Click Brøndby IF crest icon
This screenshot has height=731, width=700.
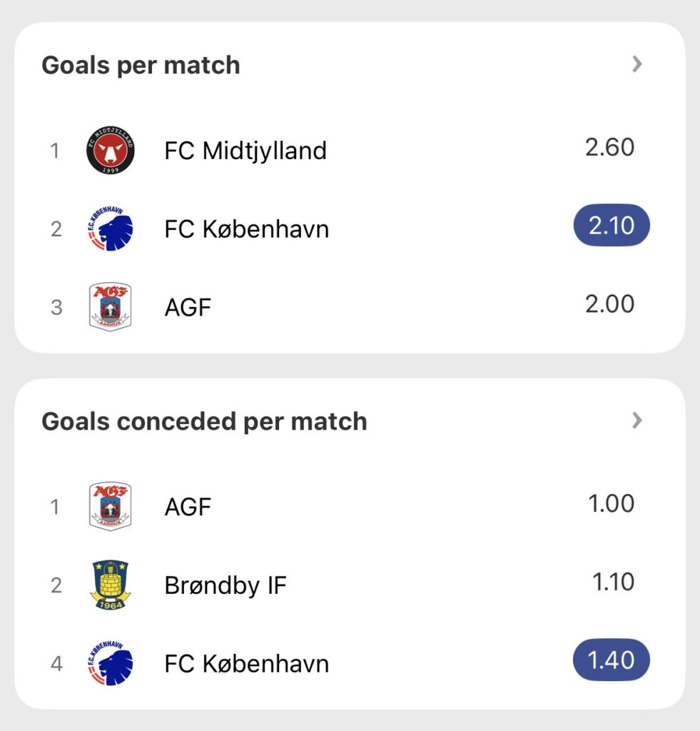pos(110,585)
